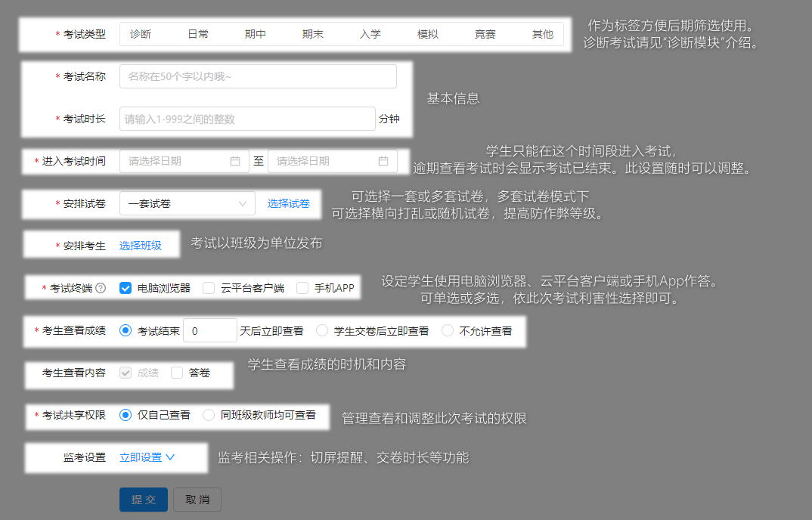
Task: Uncheck the 电脑浏览器 checkbox
Action: [x=126, y=288]
